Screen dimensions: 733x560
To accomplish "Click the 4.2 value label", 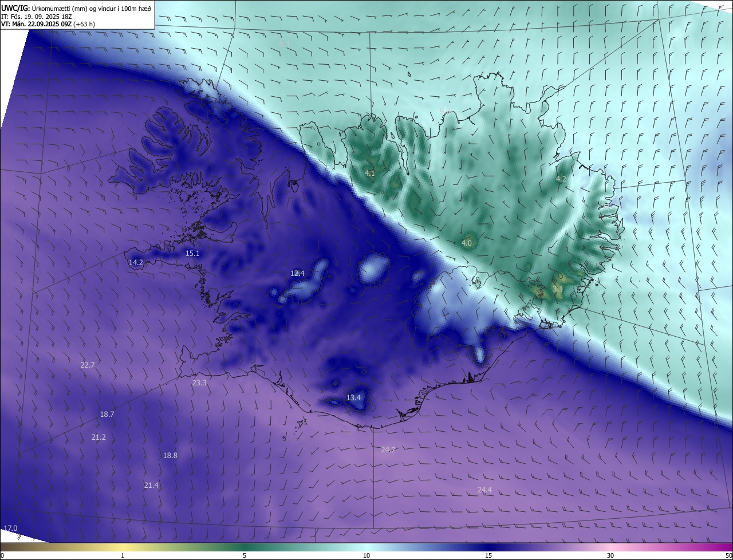I will [x=561, y=179].
